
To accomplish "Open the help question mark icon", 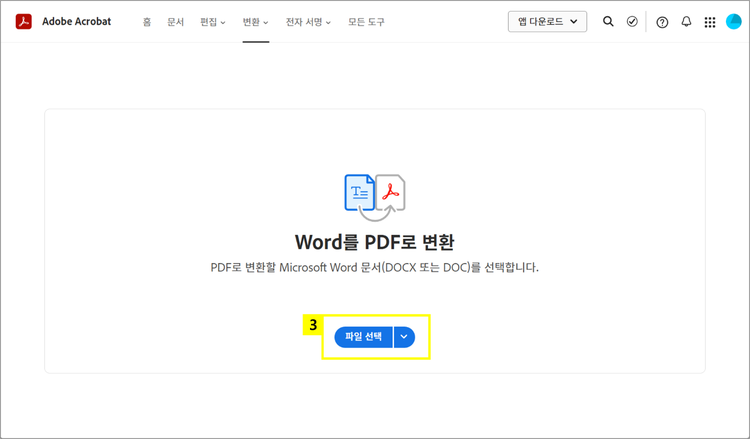I will (x=662, y=22).
